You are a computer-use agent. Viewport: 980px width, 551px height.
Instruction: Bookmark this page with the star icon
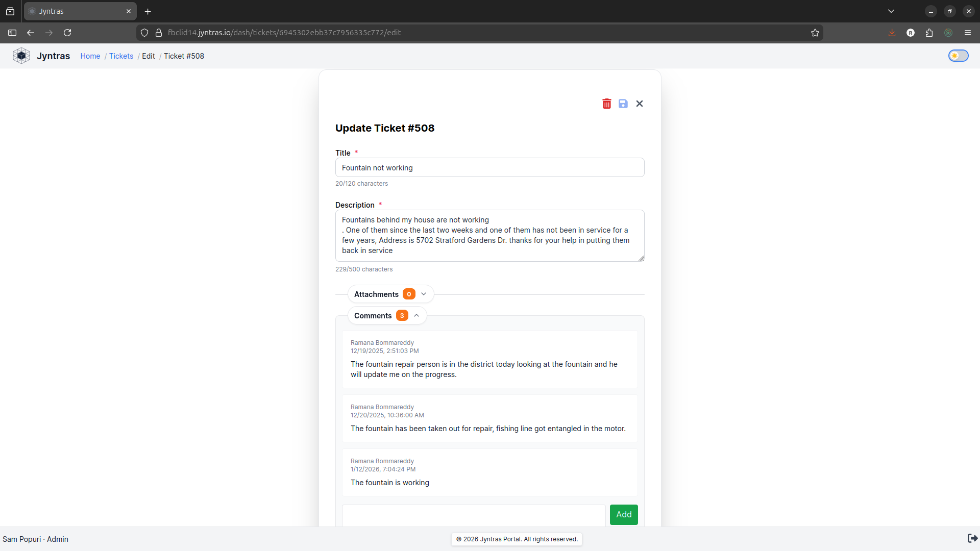tap(815, 33)
